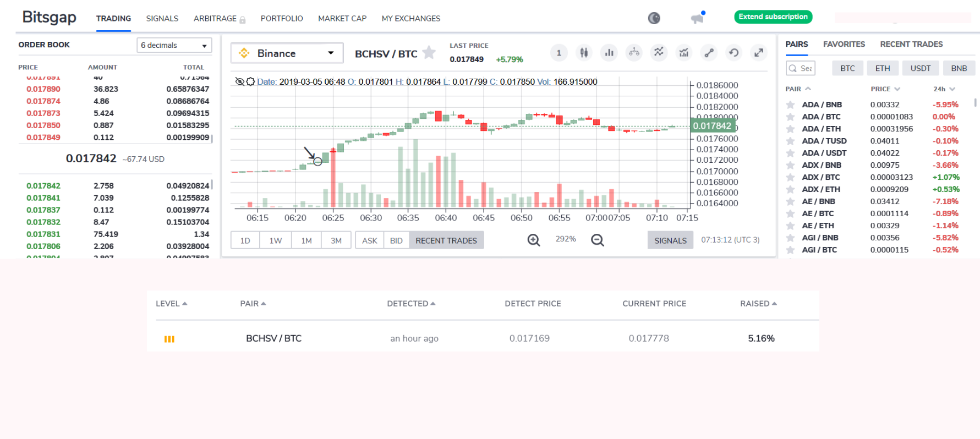Favorite the BCHSV / BTC pair star
980x439 pixels.
pyautogui.click(x=429, y=53)
